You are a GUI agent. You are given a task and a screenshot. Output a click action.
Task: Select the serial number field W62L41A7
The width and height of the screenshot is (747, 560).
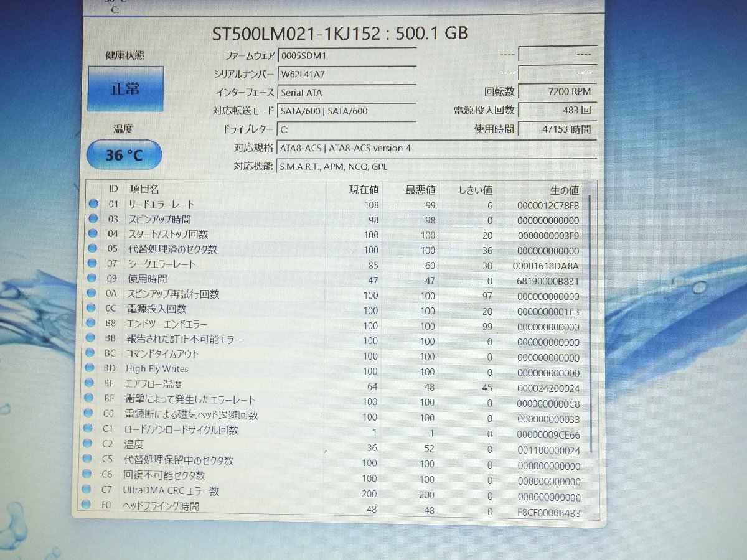pyautogui.click(x=346, y=74)
